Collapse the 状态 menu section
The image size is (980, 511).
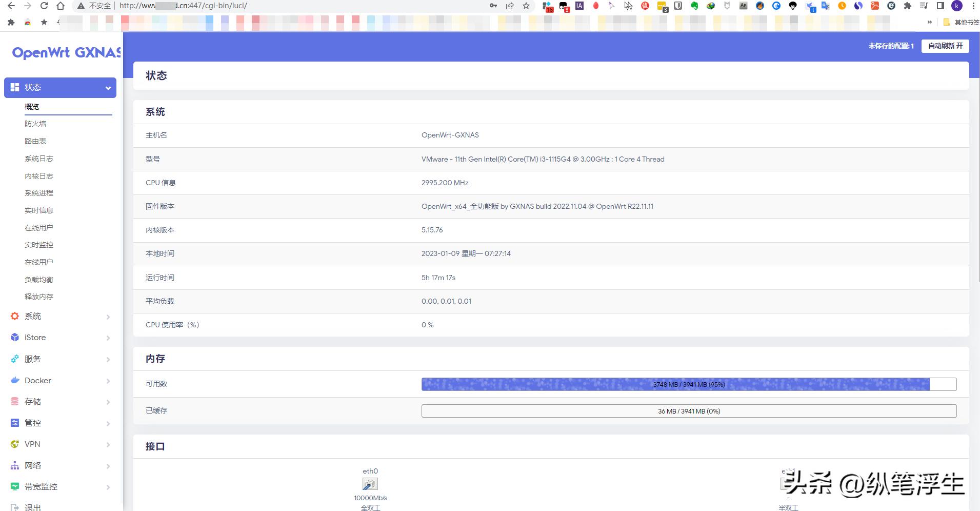(108, 88)
